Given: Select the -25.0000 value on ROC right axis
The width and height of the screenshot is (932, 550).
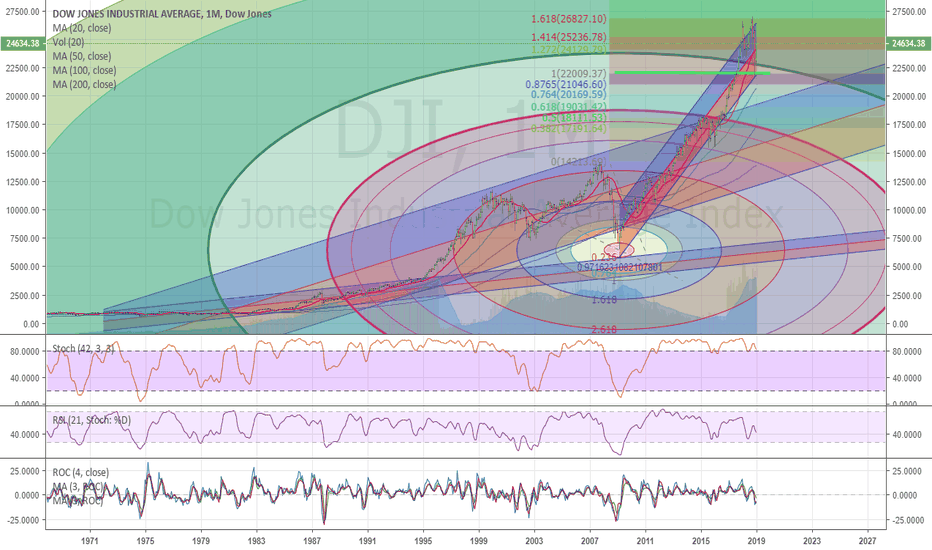Looking at the screenshot, I should click(906, 520).
